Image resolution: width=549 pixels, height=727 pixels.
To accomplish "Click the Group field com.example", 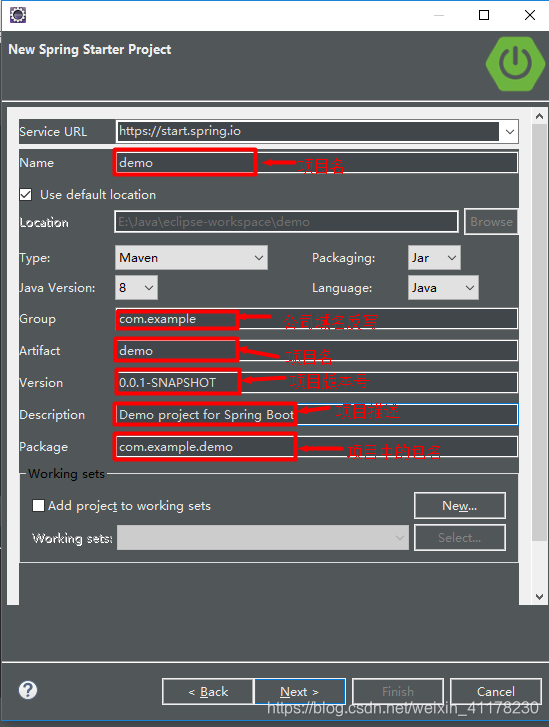I will pyautogui.click(x=316, y=319).
